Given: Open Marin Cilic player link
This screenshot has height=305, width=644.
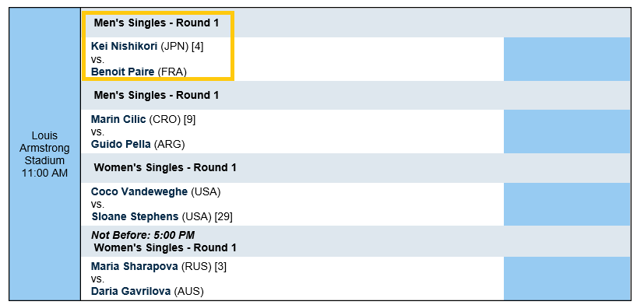Looking at the screenshot, I should [x=118, y=120].
